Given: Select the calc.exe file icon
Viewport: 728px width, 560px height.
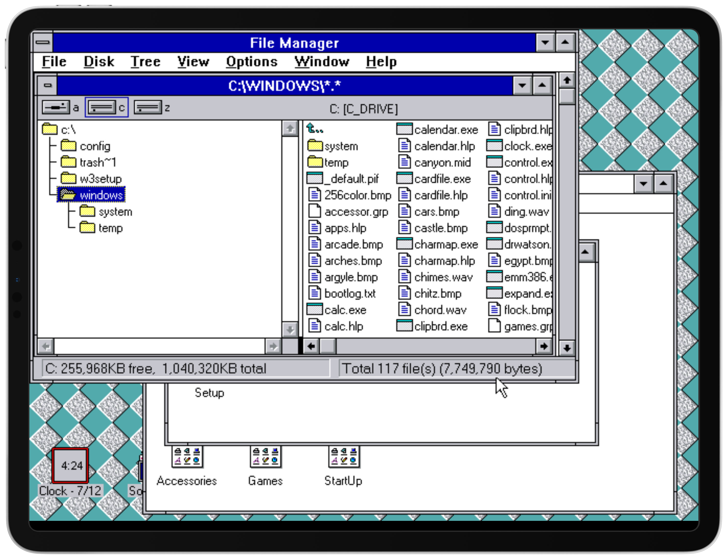Looking at the screenshot, I should [x=314, y=309].
